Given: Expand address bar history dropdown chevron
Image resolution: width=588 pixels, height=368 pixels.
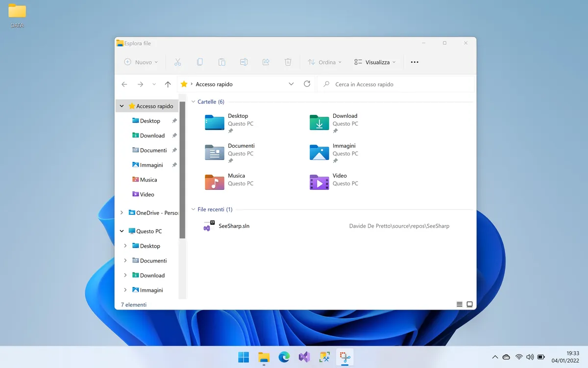Looking at the screenshot, I should 291,84.
